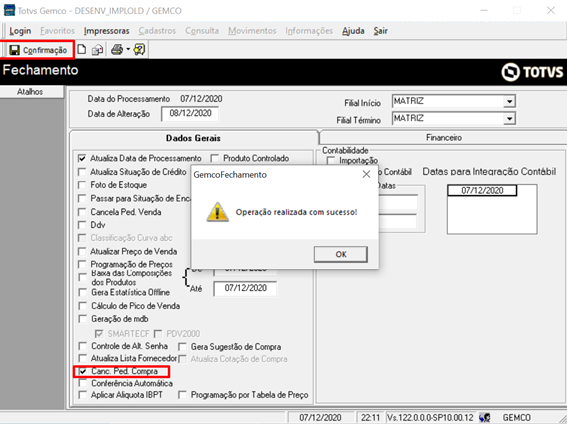Click the version text Vs.122.0.0.0-SP10.00.12
The height and width of the screenshot is (424, 567).
430,417
